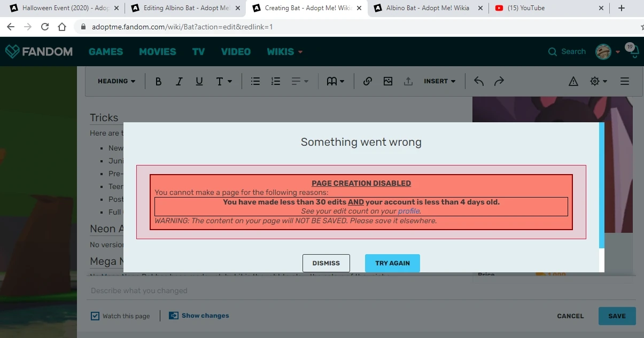Image resolution: width=644 pixels, height=338 pixels.
Task: Click Show changes link
Action: coord(199,316)
